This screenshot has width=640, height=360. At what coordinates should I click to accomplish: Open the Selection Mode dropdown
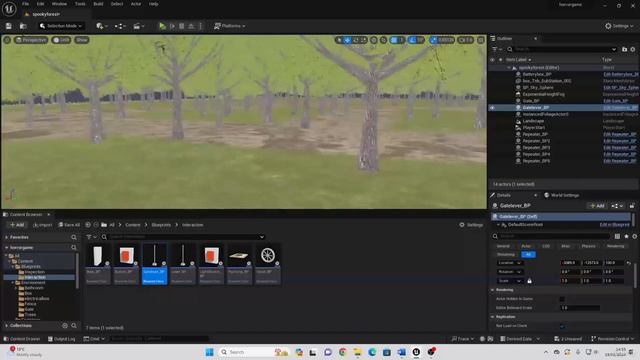click(x=61, y=26)
